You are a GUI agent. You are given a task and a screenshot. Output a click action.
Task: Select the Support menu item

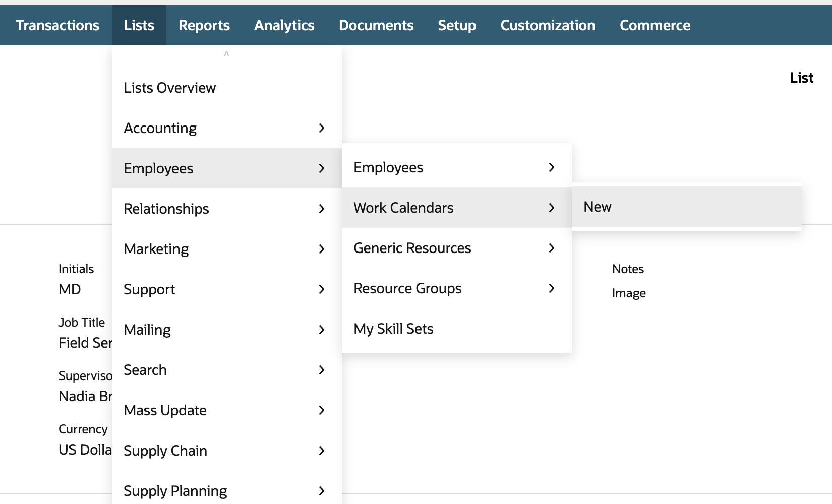(227, 289)
